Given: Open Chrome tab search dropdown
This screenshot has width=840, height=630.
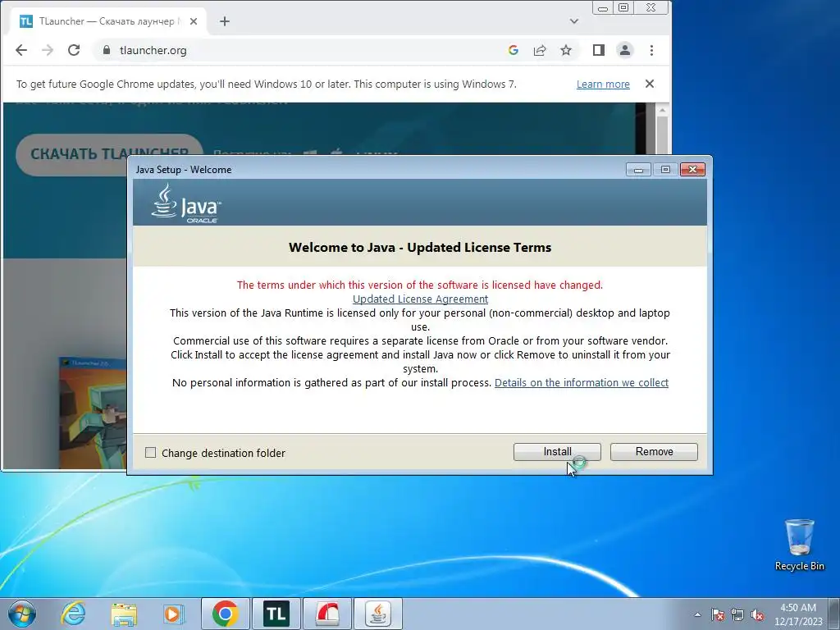Looking at the screenshot, I should (573, 21).
